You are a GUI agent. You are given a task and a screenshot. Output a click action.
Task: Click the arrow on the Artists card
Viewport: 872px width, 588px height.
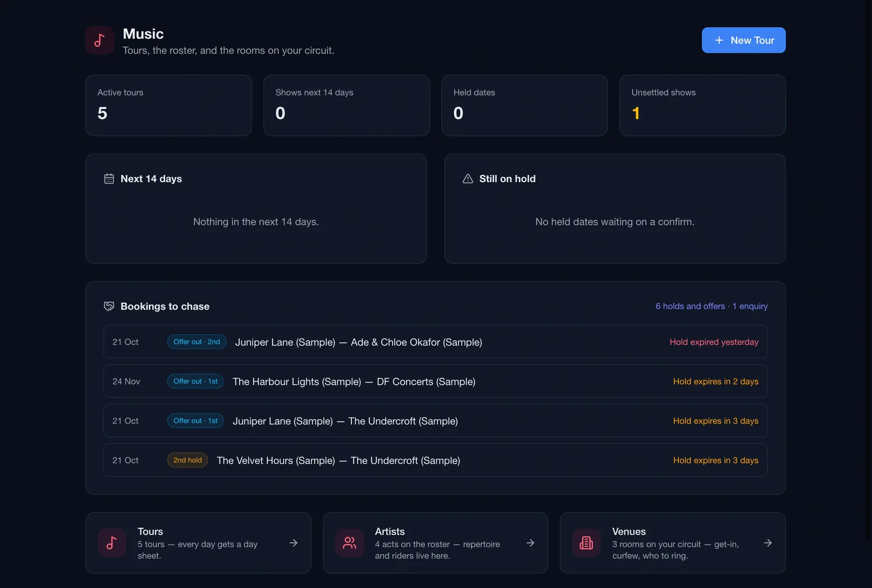point(530,543)
